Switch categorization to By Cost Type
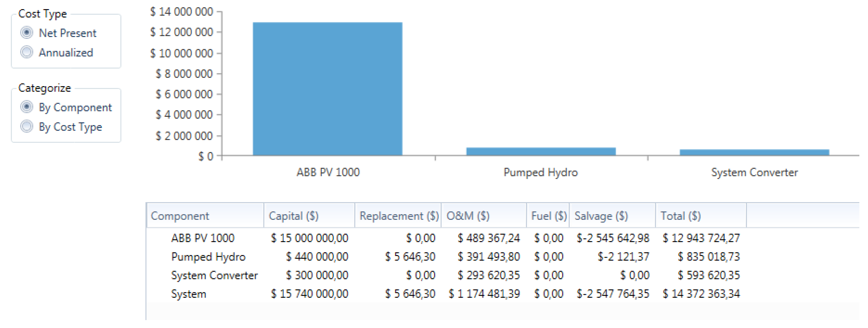The image size is (868, 328). click(x=27, y=127)
